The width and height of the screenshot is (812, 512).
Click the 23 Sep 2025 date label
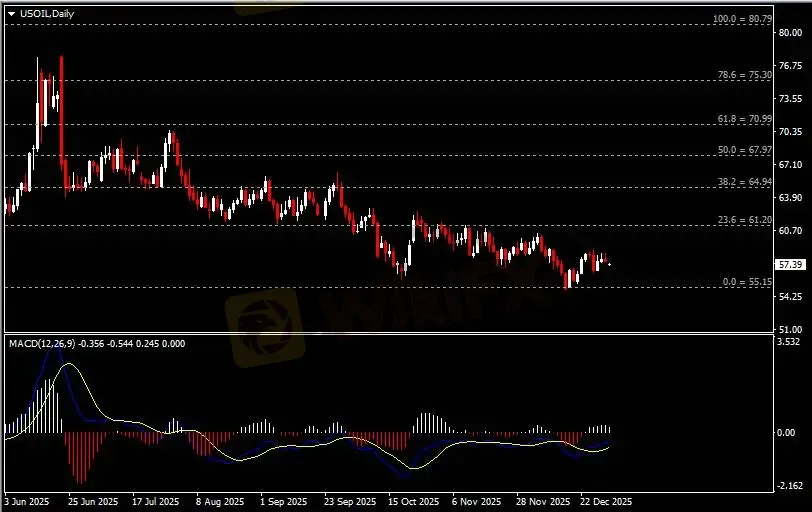click(350, 502)
